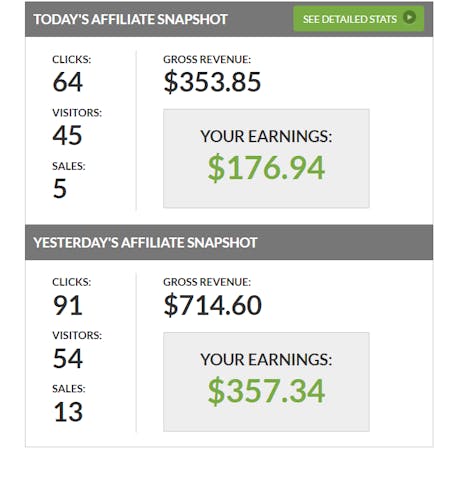Viewport: 459px width, 480px height.
Task: Click yesterday's earnings amount $357.34
Action: pyautogui.click(x=266, y=391)
